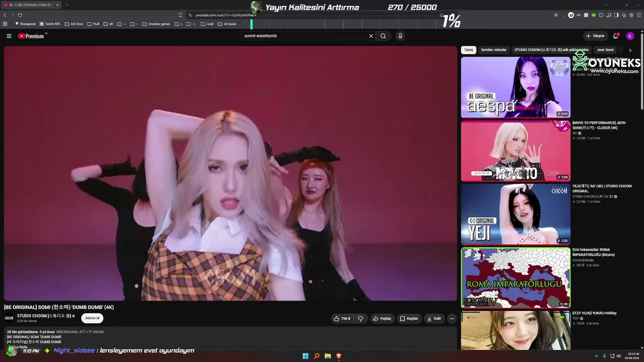
Task: Expand the dil bookmark folder
Action: click(108, 24)
